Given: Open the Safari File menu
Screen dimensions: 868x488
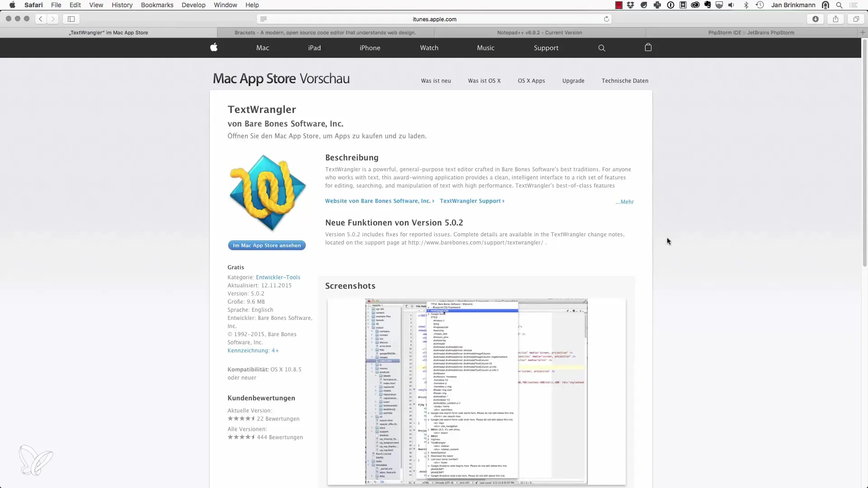Looking at the screenshot, I should click(x=56, y=5).
